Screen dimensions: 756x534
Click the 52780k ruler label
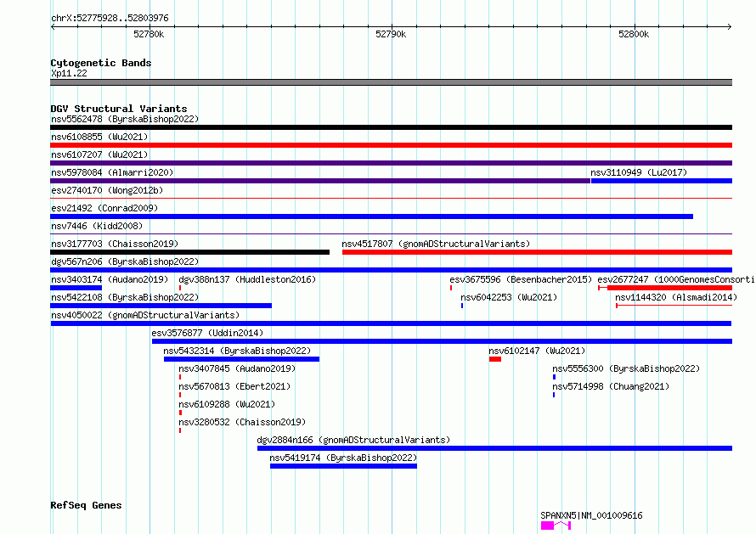click(x=149, y=34)
